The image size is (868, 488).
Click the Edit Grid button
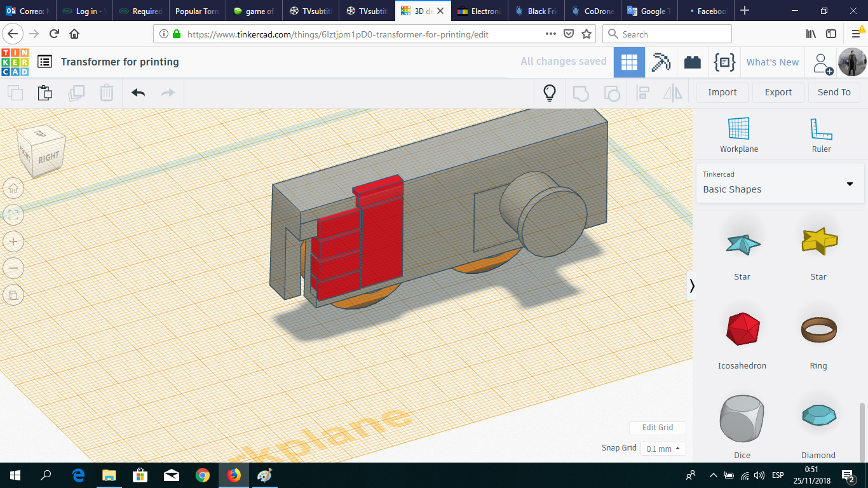tap(657, 428)
